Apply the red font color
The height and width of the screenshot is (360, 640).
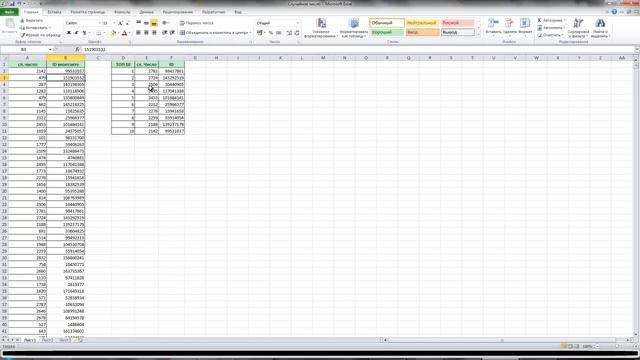coord(124,33)
